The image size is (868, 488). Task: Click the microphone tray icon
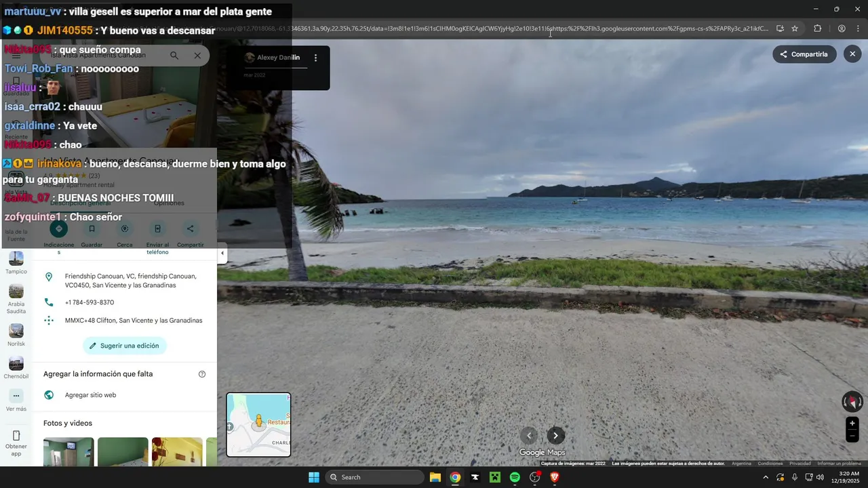(x=795, y=477)
